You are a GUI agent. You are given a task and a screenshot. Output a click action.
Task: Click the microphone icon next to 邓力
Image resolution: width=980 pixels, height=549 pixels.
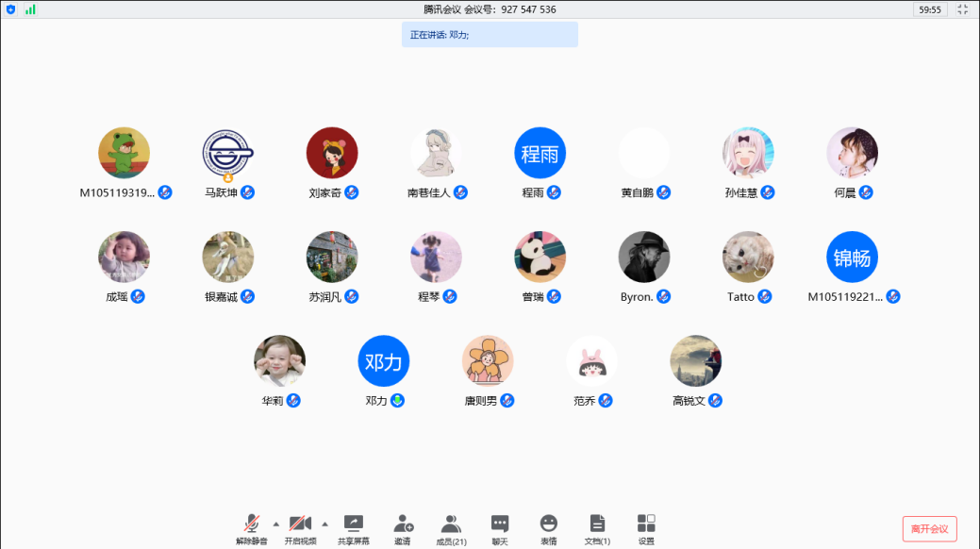pos(398,401)
